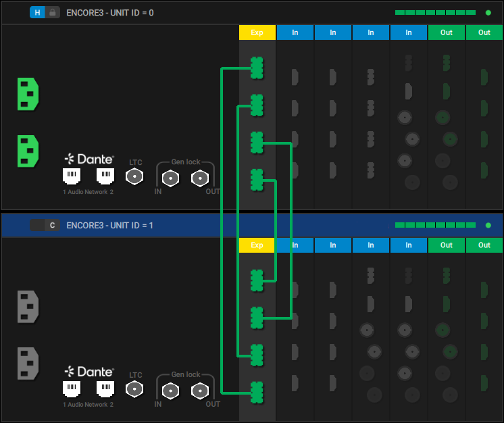Click the Gen lock IN connector on Unit 0
Viewport: 504px width, 423px height.
pyautogui.click(x=170, y=178)
